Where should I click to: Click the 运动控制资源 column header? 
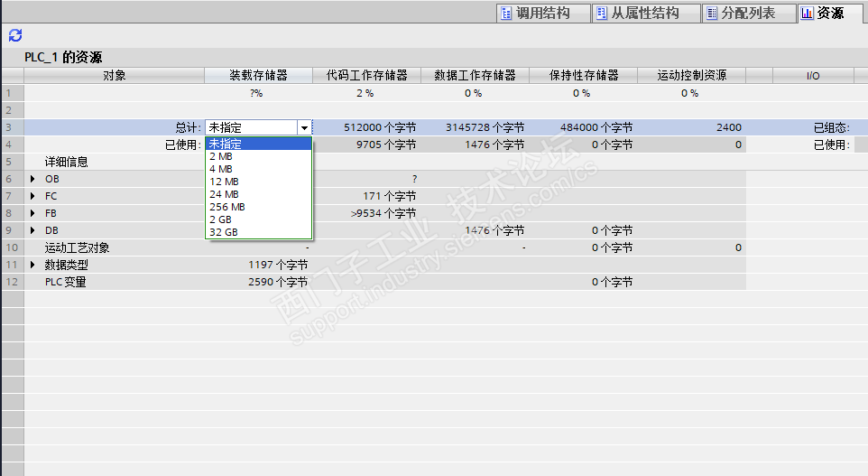[691, 75]
